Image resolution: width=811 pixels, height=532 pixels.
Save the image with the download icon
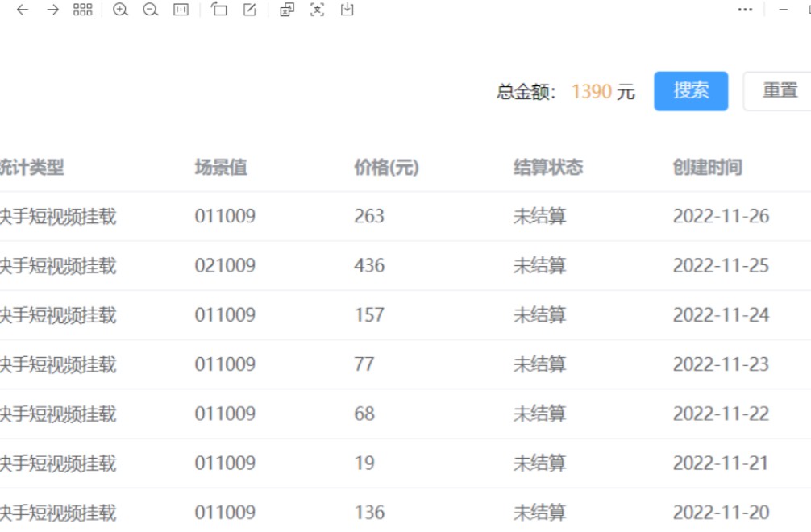click(347, 9)
